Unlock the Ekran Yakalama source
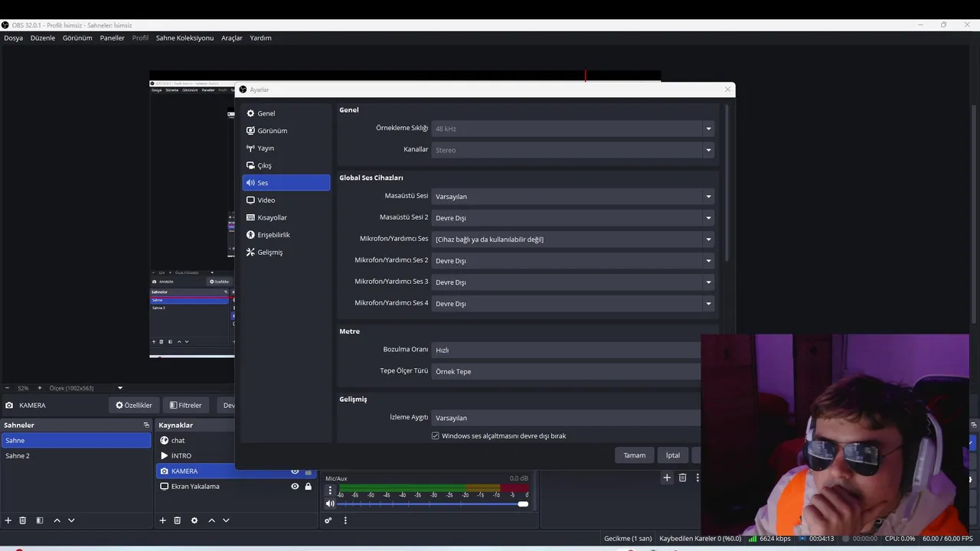The width and height of the screenshot is (980, 551). [309, 487]
